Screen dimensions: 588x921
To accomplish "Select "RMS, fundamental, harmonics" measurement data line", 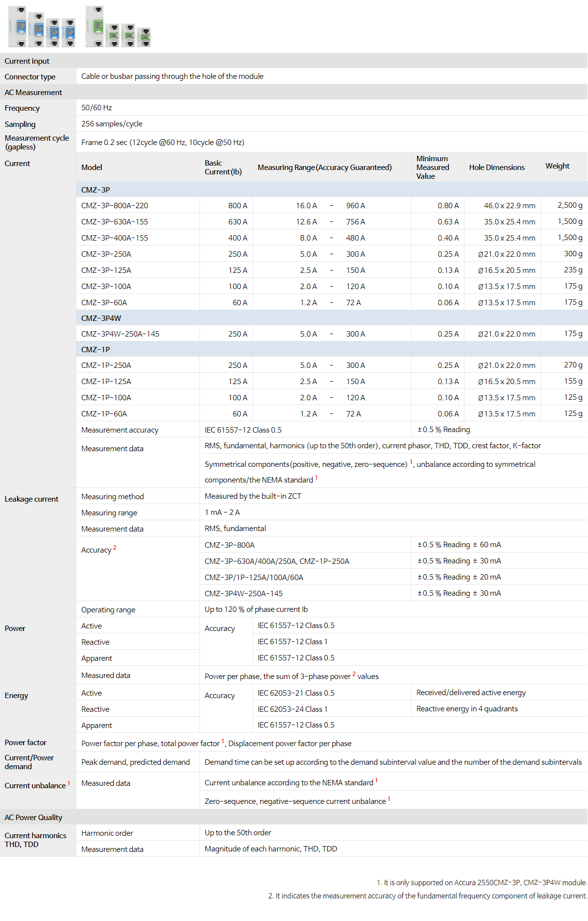I will coord(373,446).
